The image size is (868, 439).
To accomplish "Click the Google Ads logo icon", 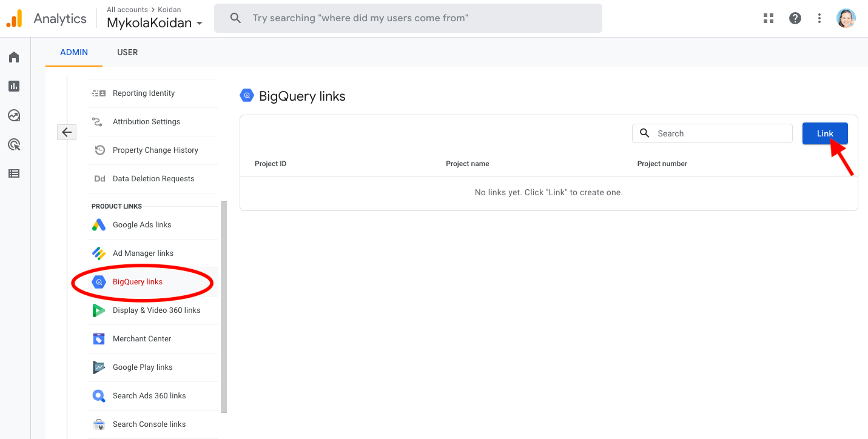I will click(x=99, y=225).
